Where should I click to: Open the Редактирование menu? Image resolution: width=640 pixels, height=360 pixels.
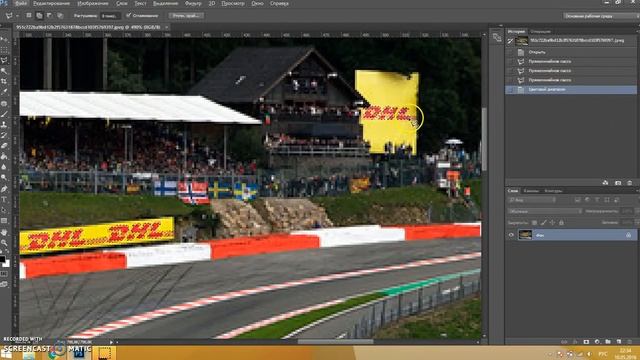(51, 3)
